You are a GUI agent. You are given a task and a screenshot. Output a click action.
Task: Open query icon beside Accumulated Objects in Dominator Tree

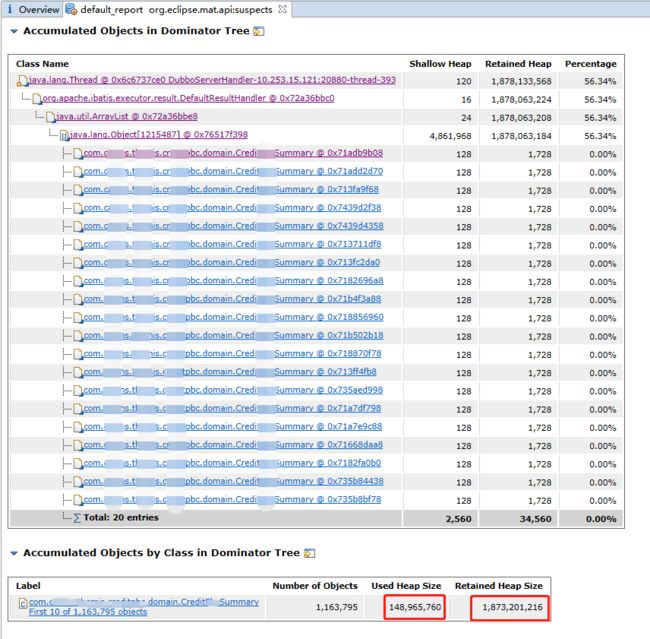point(259,31)
